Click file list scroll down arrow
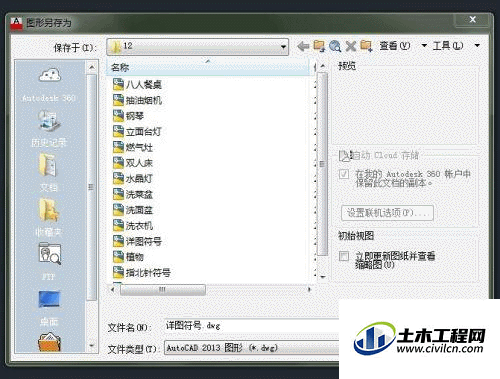This screenshot has height=379, width=500. tap(323, 277)
